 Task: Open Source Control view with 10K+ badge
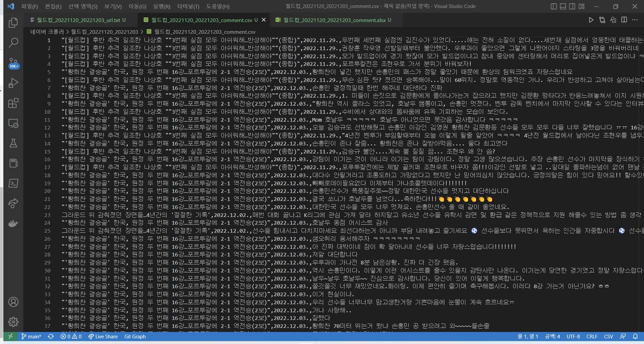13,63
